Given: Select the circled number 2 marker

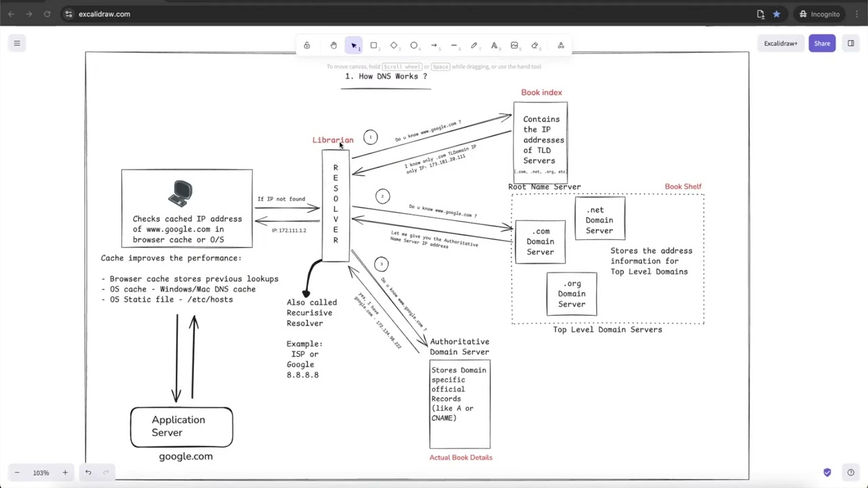Looking at the screenshot, I should click(382, 197).
